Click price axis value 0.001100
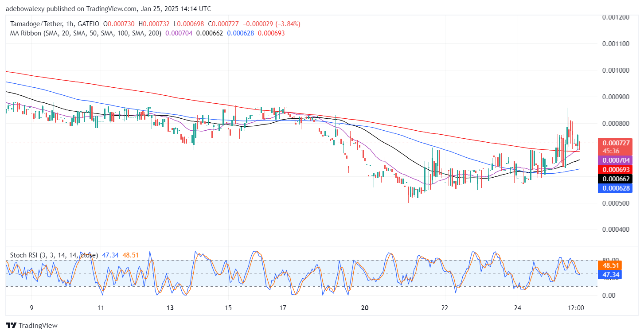 pyautogui.click(x=617, y=44)
